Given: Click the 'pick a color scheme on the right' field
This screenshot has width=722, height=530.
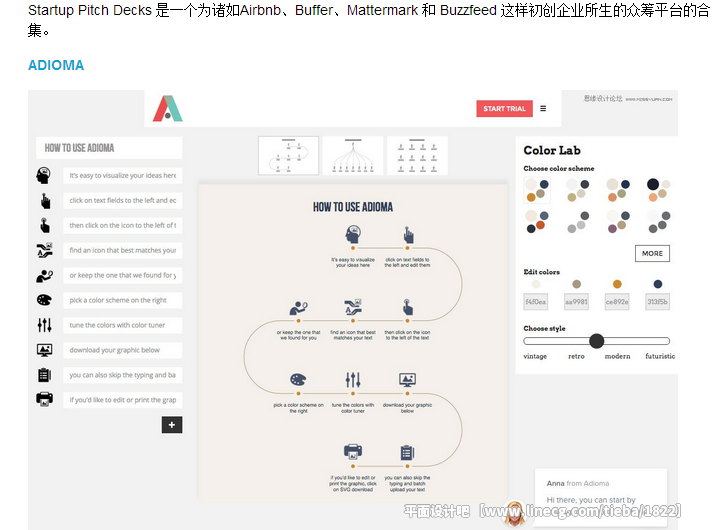Looking at the screenshot, I should [122, 300].
